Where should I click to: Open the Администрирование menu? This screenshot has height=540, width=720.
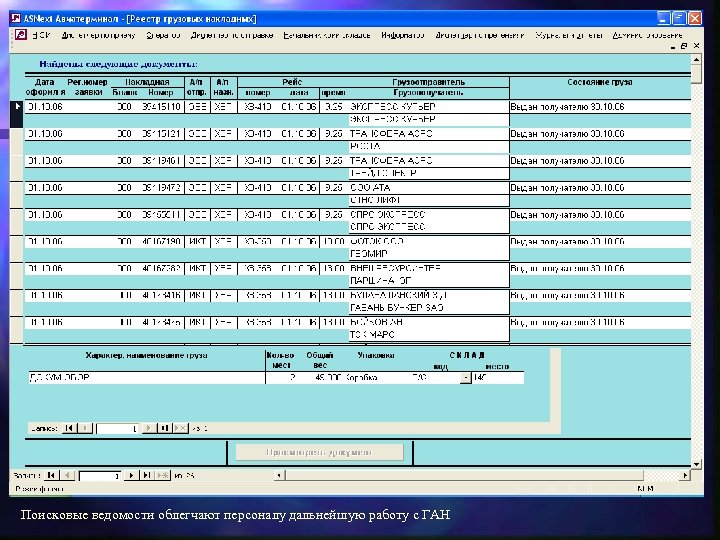coord(647,35)
